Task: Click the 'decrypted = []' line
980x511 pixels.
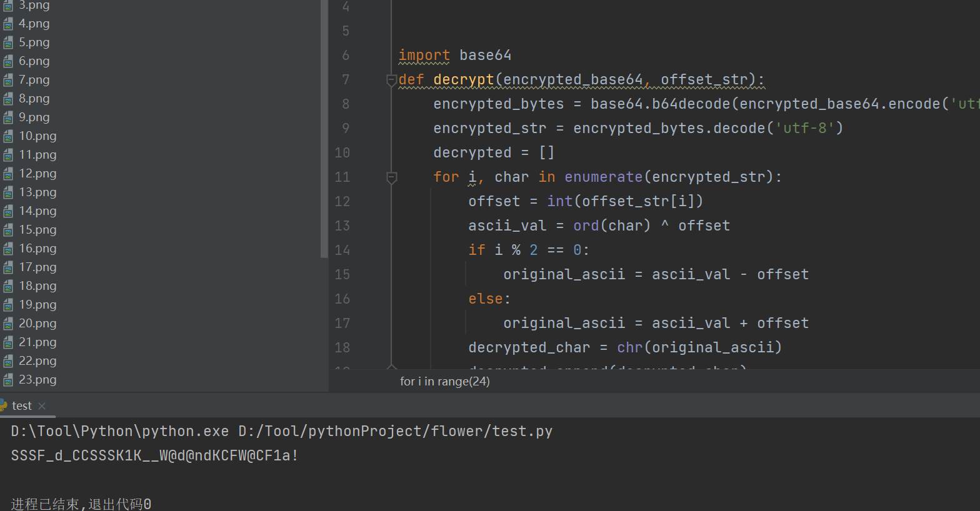Action: point(494,153)
